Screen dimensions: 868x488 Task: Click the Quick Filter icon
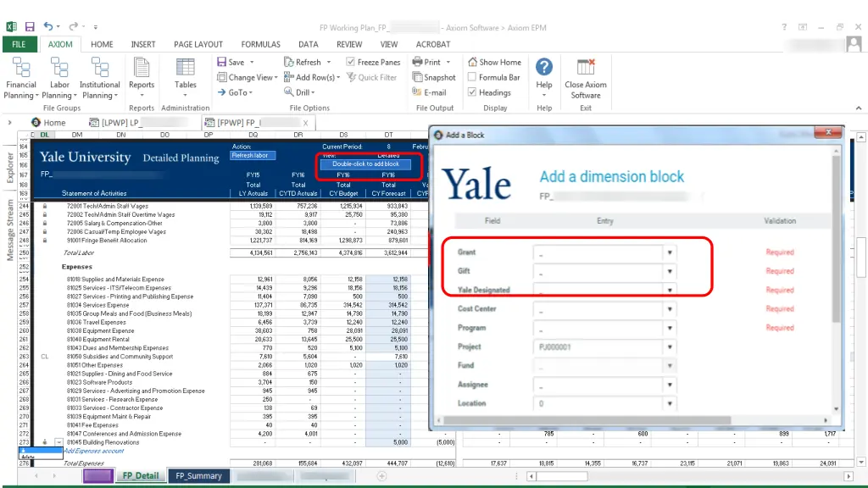(x=351, y=77)
